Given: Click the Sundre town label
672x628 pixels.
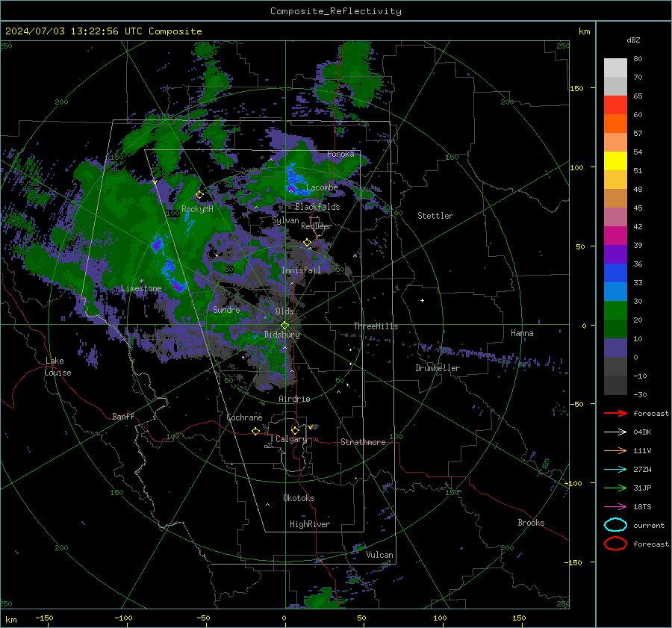Looking at the screenshot, I should pos(226,309).
